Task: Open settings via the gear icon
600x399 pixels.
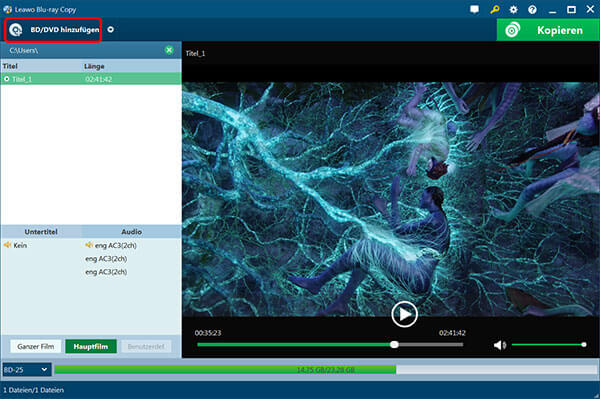Action: (514, 10)
